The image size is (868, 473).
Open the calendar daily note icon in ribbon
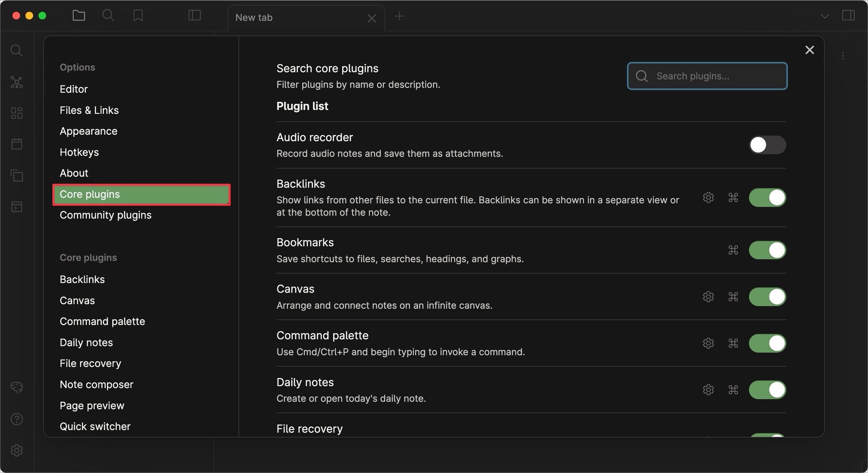pos(16,144)
